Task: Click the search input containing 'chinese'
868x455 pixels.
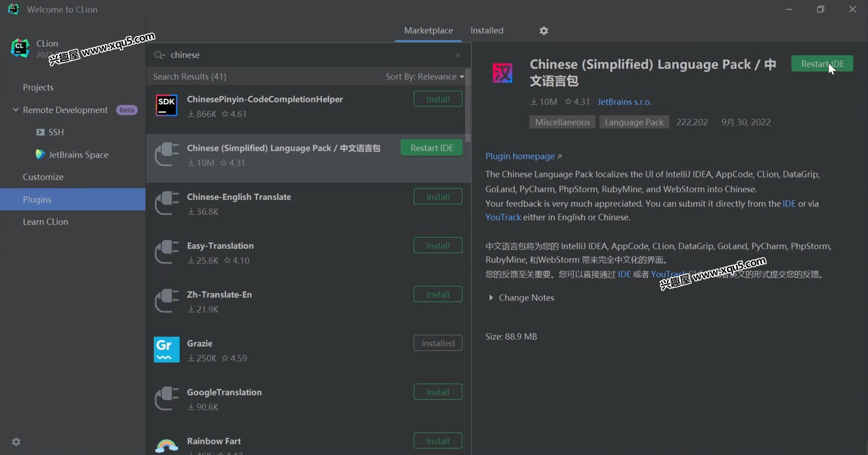Action: click(x=307, y=55)
